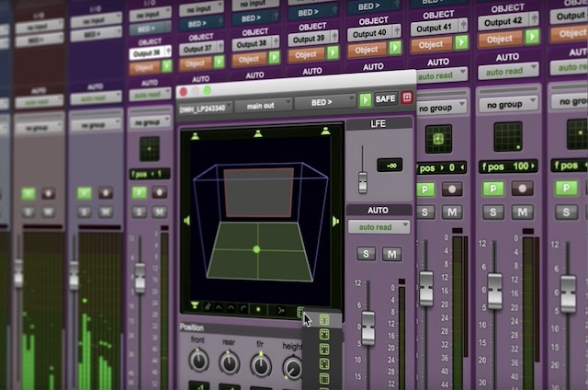Viewport: 588px width, 390px height.
Task: Select the left side speaker icon in the panner
Action: point(187,221)
